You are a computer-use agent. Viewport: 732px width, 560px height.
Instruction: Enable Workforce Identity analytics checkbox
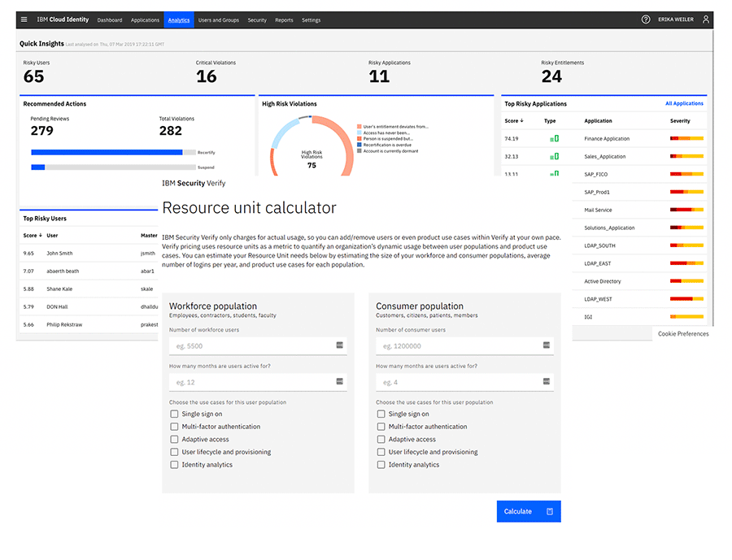point(174,465)
